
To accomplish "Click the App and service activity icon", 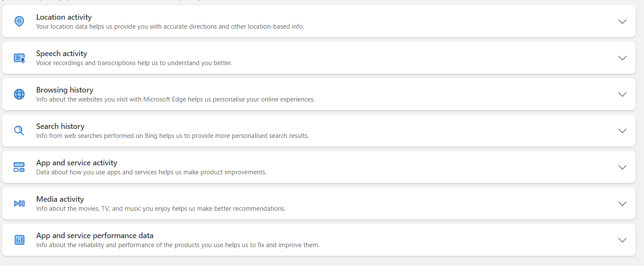I will (x=19, y=167).
